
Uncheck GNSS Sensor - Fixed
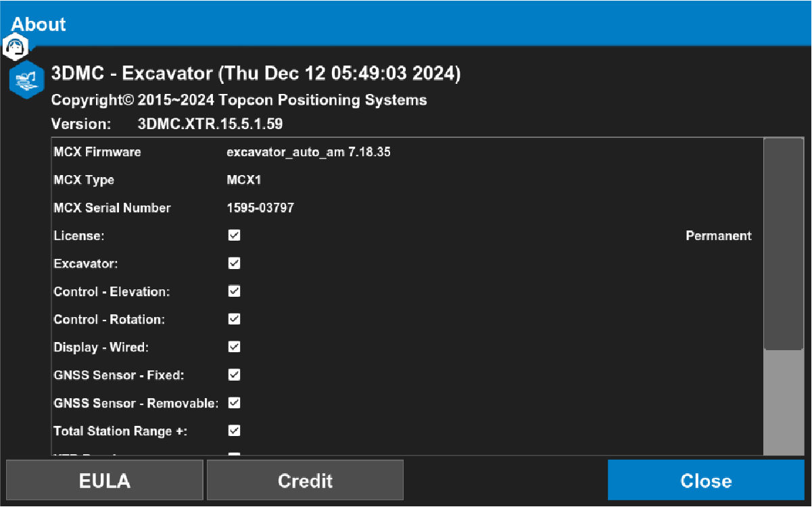click(234, 375)
